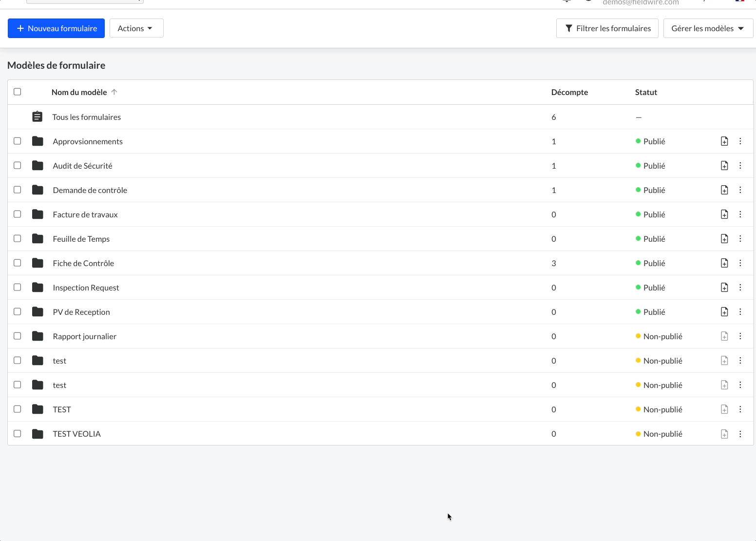The width and height of the screenshot is (756, 541).
Task: Toggle the select-all checkbox in header
Action: tap(18, 92)
